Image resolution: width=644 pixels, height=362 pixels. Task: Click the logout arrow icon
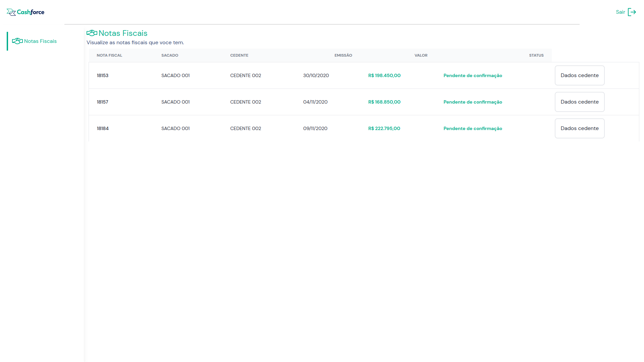coord(632,12)
